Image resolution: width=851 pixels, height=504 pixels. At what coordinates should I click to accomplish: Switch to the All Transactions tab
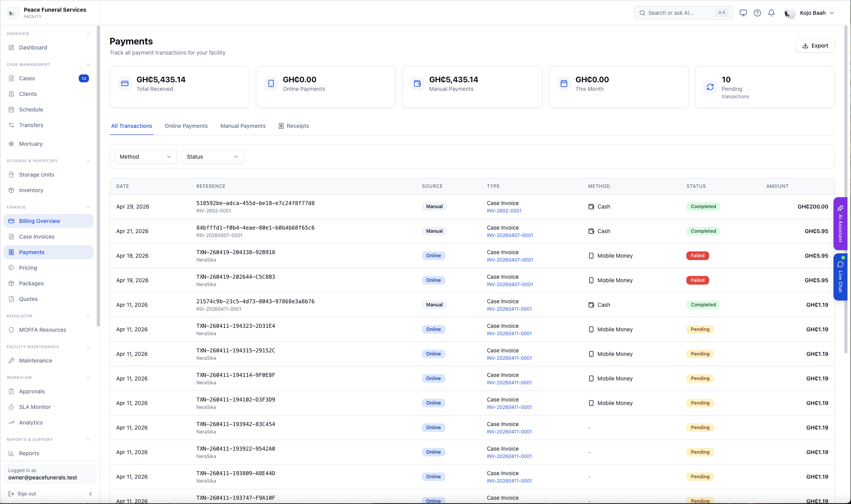tap(131, 126)
